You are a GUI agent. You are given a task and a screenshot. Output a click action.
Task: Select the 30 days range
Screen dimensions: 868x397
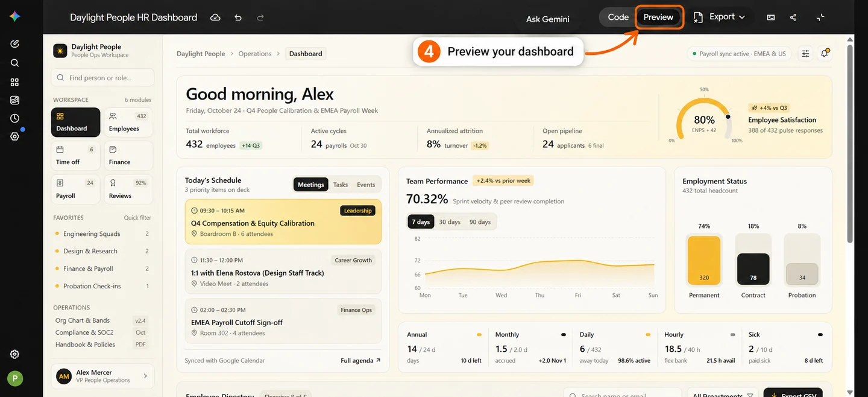click(450, 222)
